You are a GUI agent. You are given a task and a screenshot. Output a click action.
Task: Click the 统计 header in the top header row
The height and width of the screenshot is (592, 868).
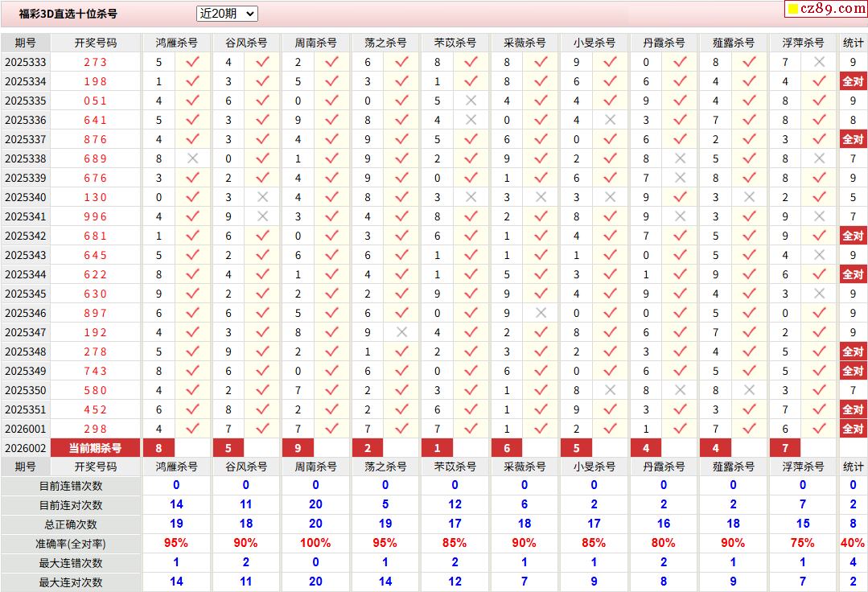853,43
